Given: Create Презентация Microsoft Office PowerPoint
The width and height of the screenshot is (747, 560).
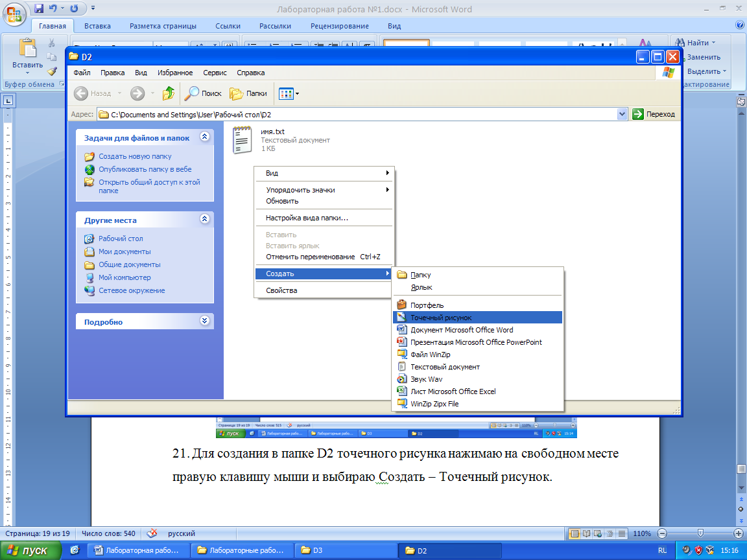Looking at the screenshot, I should tap(477, 342).
